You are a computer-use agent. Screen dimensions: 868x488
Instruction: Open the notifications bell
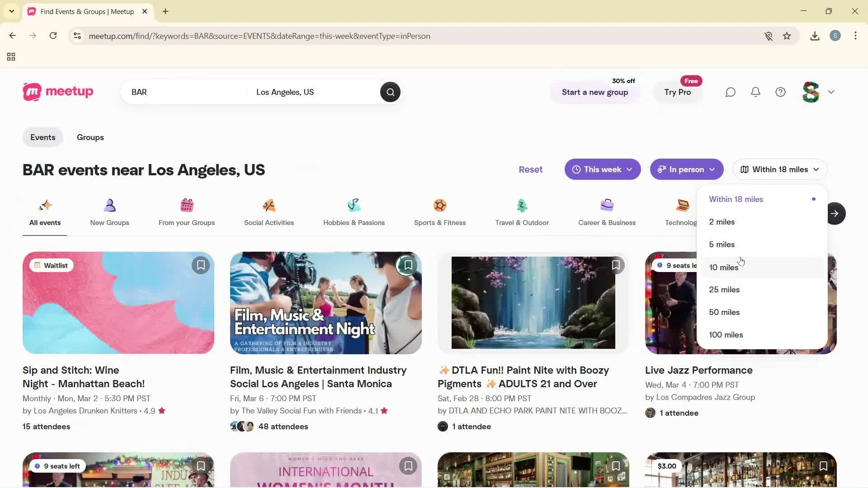pyautogui.click(x=755, y=92)
